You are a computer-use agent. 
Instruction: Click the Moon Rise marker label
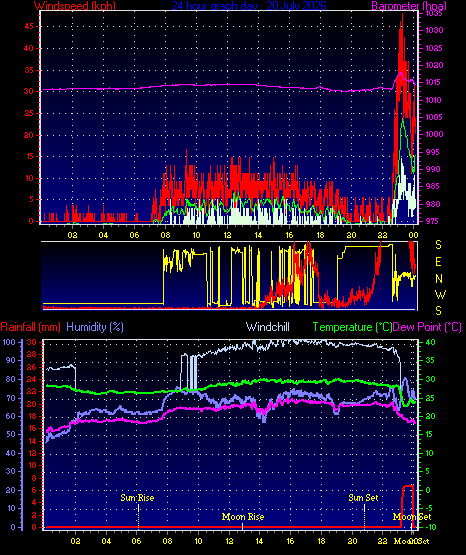tap(243, 517)
